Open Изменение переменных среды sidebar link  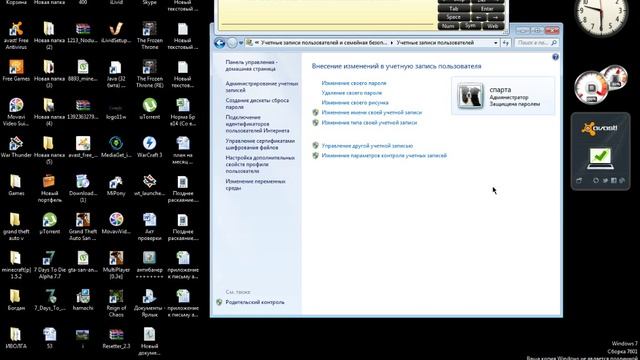255,185
